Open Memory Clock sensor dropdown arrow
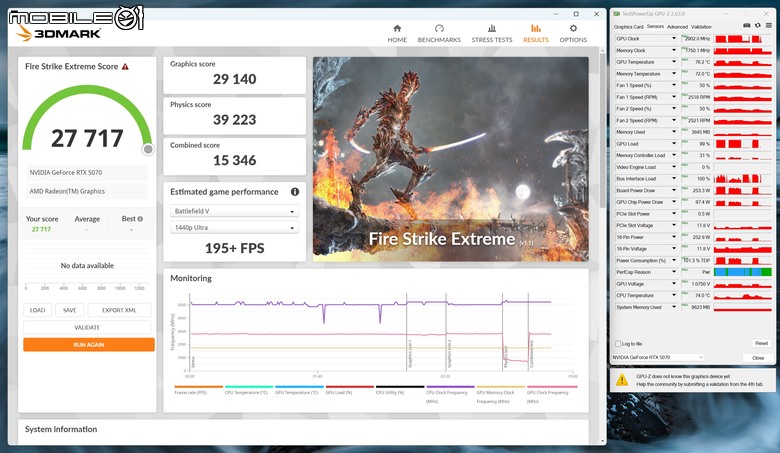The width and height of the screenshot is (780, 453). coord(674,50)
